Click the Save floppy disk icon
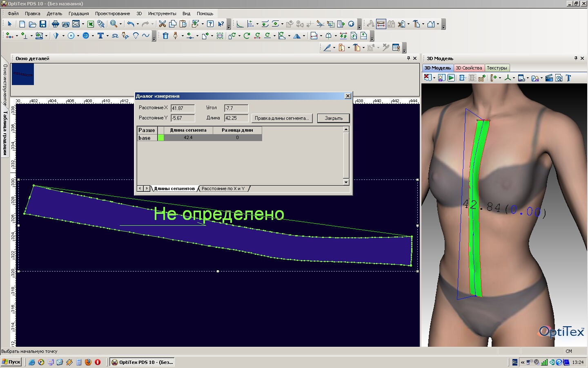Screen dimensions: 588x368 (43, 24)
